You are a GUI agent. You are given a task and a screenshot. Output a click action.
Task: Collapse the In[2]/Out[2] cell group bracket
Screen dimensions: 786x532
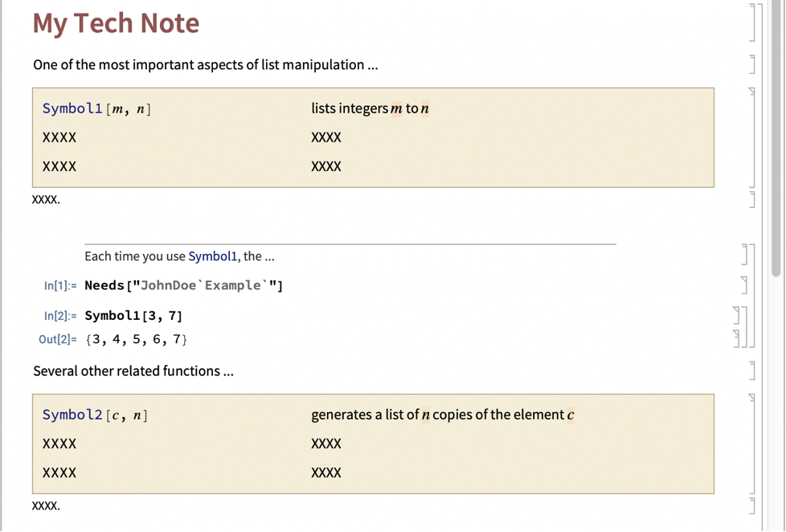point(744,326)
